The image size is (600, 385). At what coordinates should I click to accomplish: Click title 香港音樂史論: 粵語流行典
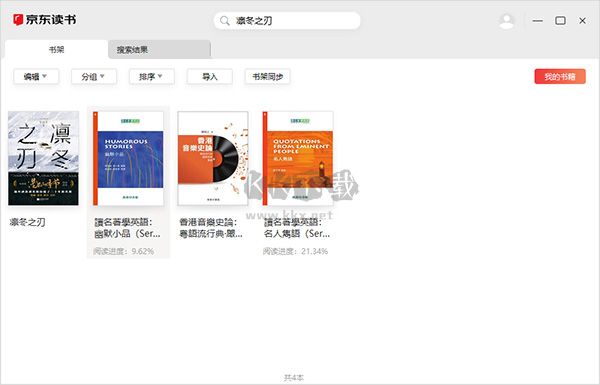click(211, 228)
